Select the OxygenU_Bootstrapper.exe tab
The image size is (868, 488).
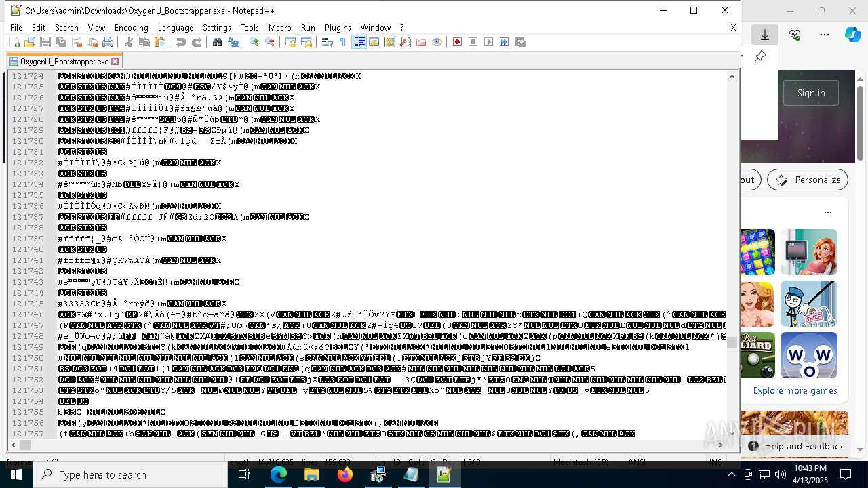click(64, 61)
